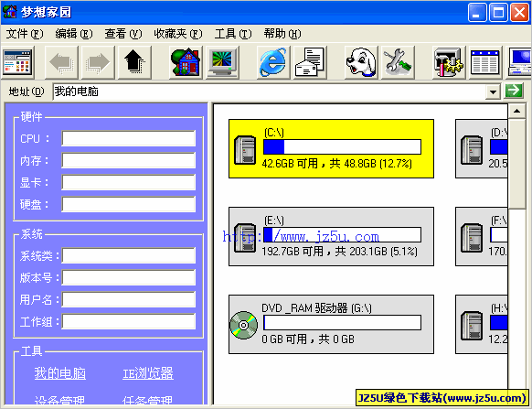Click the 版本号 text field
532x409 pixels.
(x=129, y=277)
